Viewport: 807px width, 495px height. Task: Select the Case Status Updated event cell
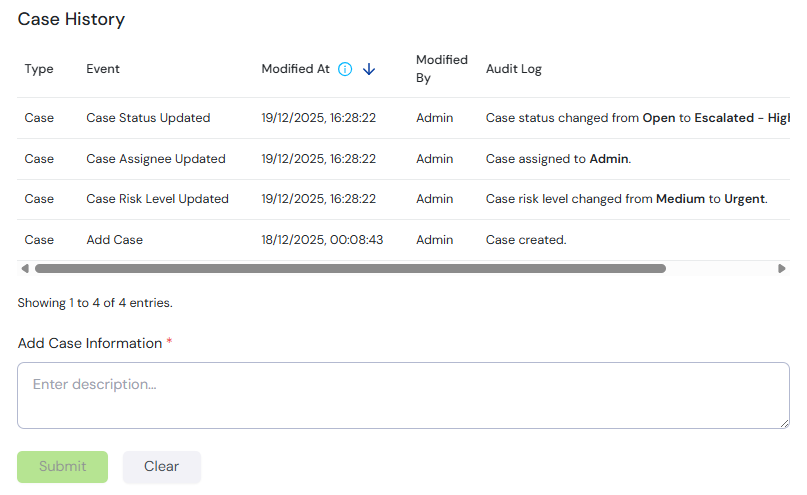(148, 118)
